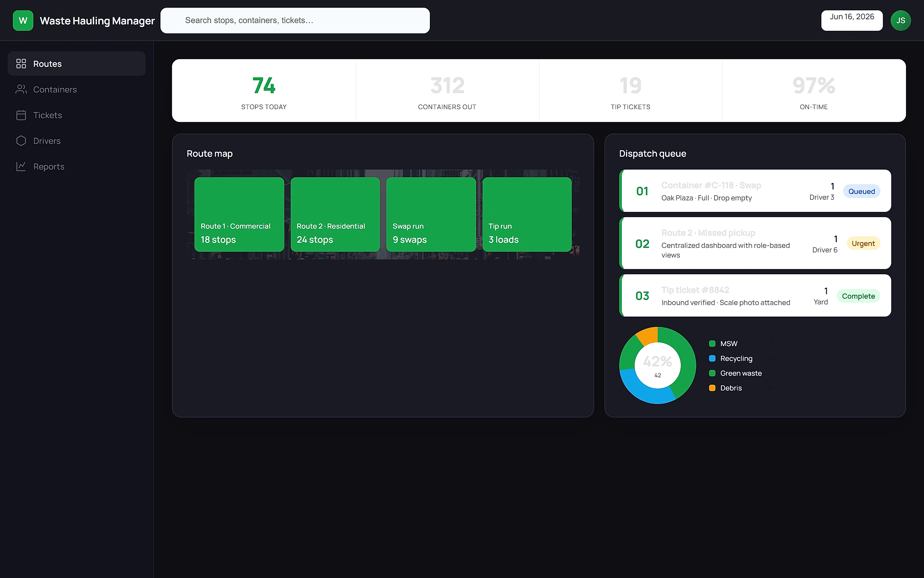Click the Urgent status badge

(x=863, y=243)
